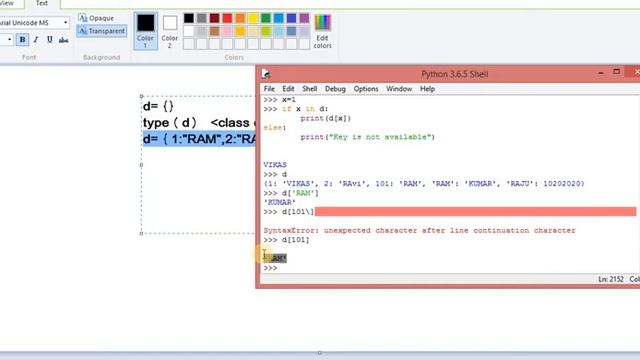The height and width of the screenshot is (360, 640).
Task: Pick the yellow color swatch
Action: (x=253, y=18)
